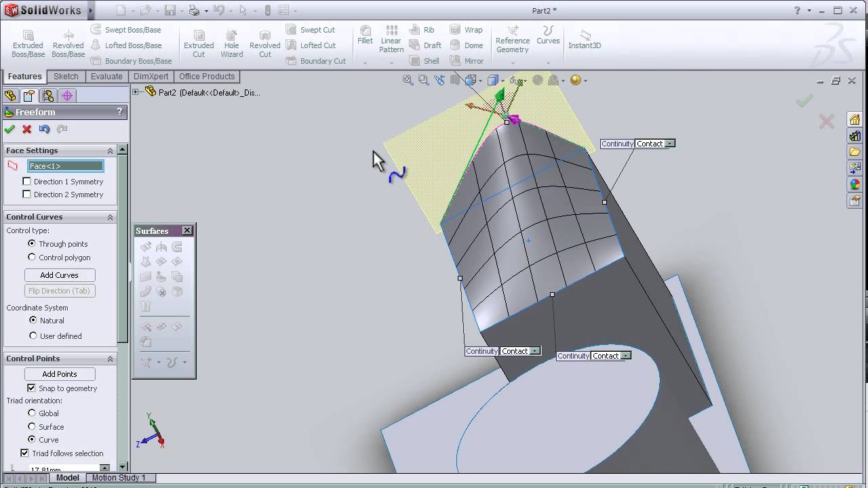Viewport: 868px width, 488px height.
Task: Toggle Instant3D
Action: pos(585,39)
